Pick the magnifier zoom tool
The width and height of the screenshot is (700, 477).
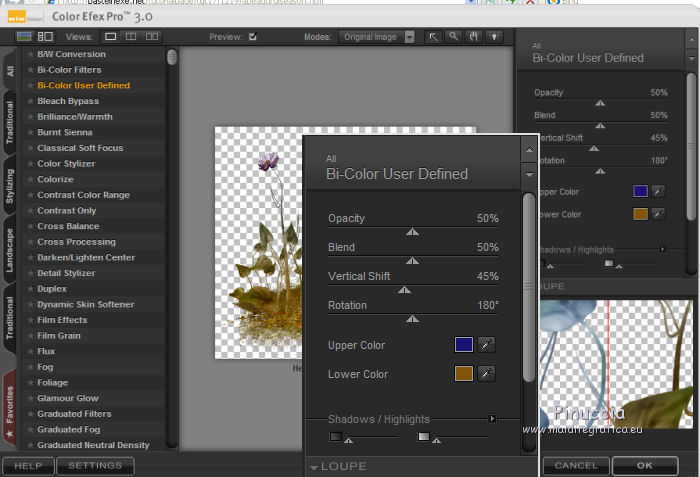tap(453, 37)
